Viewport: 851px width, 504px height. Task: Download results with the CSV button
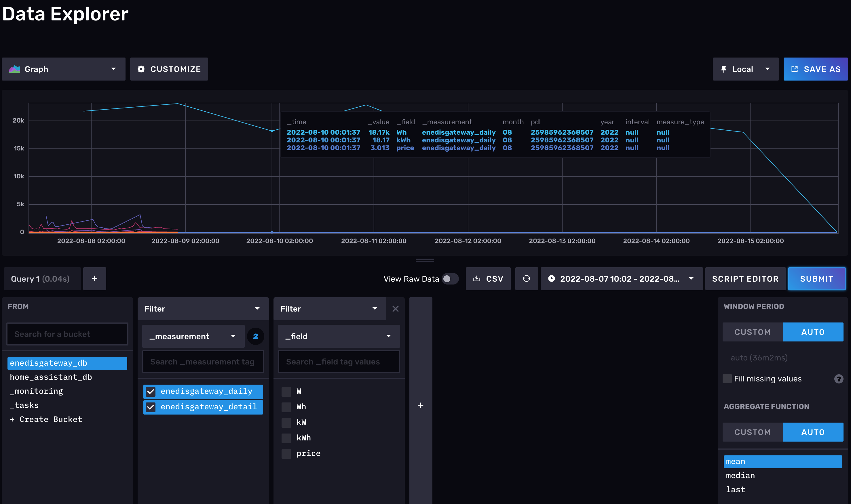pyautogui.click(x=488, y=279)
